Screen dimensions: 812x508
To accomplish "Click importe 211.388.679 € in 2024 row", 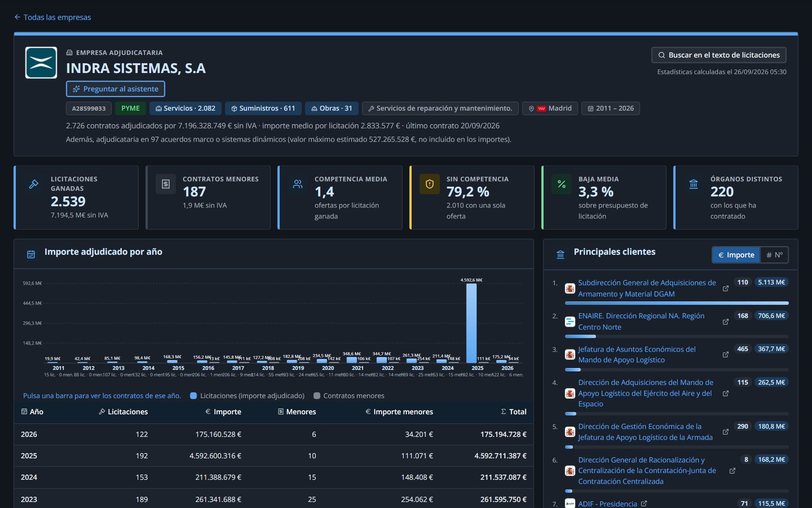I will point(218,477).
